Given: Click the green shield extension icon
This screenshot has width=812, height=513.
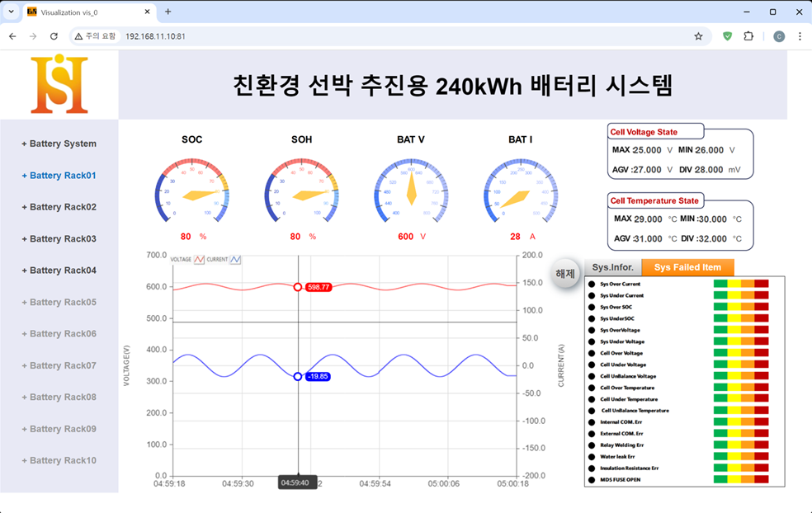Looking at the screenshot, I should (727, 36).
